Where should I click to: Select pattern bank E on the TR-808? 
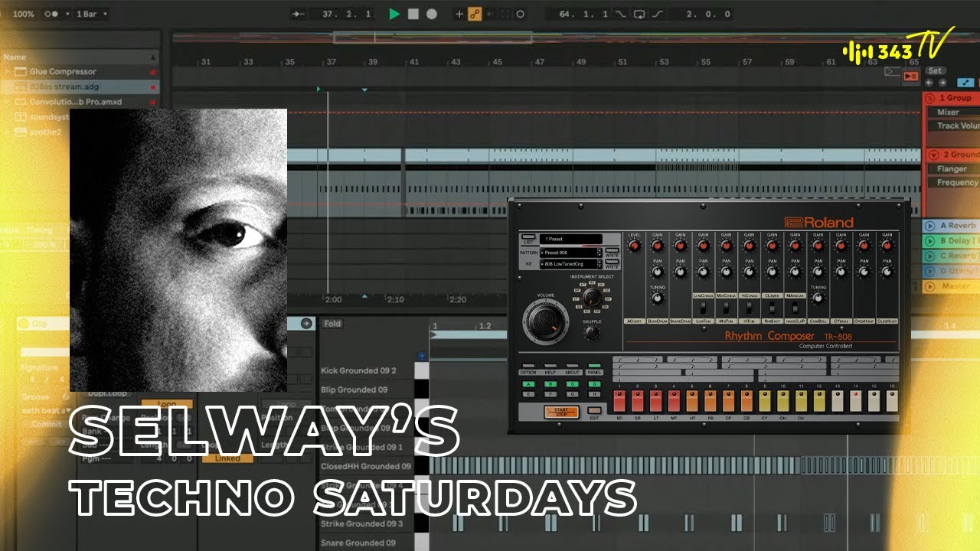(528, 394)
